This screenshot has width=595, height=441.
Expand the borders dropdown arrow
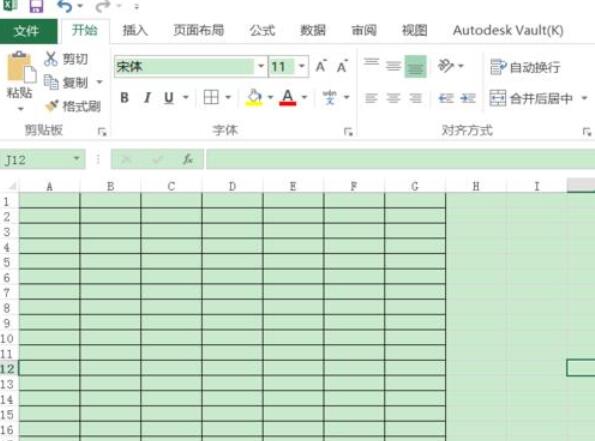pos(228,98)
